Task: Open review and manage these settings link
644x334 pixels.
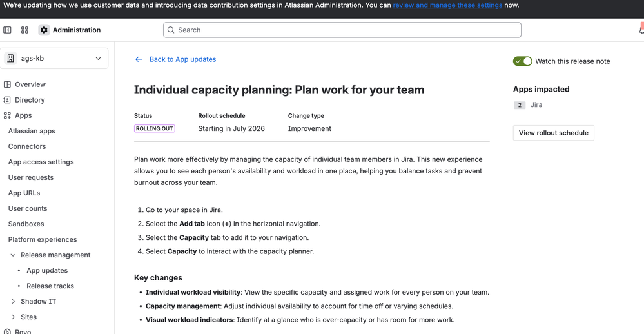Action: (447, 5)
